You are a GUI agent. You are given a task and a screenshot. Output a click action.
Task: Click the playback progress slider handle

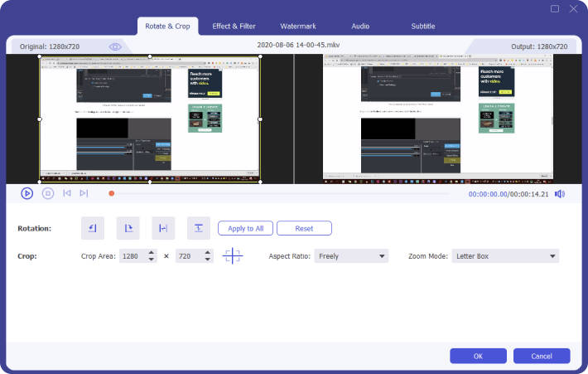click(x=111, y=193)
